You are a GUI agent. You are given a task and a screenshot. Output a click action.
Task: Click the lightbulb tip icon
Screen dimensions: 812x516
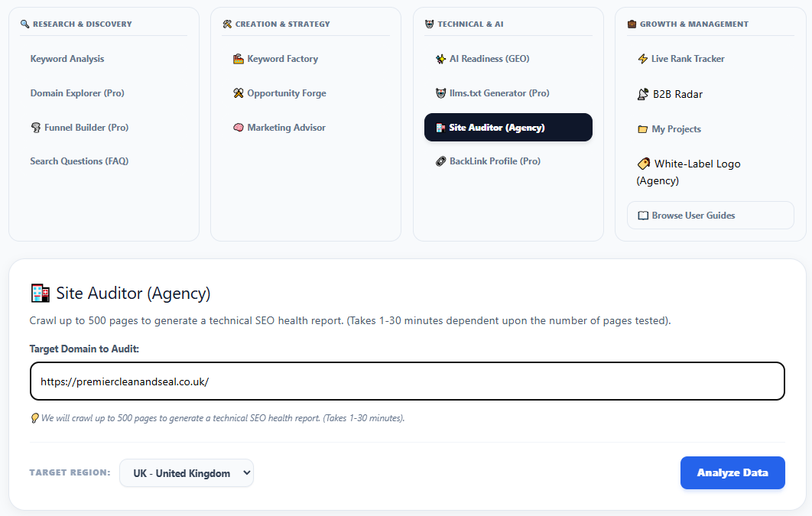click(34, 417)
